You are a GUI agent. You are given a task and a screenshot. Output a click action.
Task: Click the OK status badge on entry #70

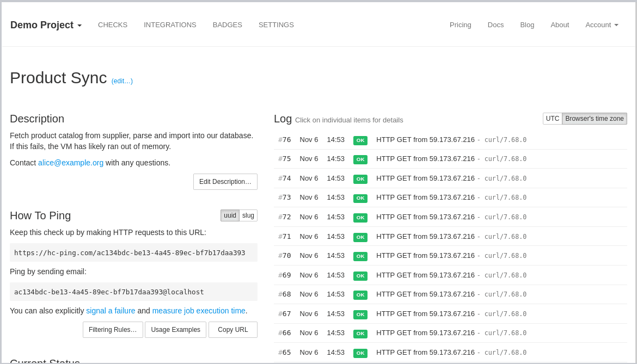(x=360, y=256)
